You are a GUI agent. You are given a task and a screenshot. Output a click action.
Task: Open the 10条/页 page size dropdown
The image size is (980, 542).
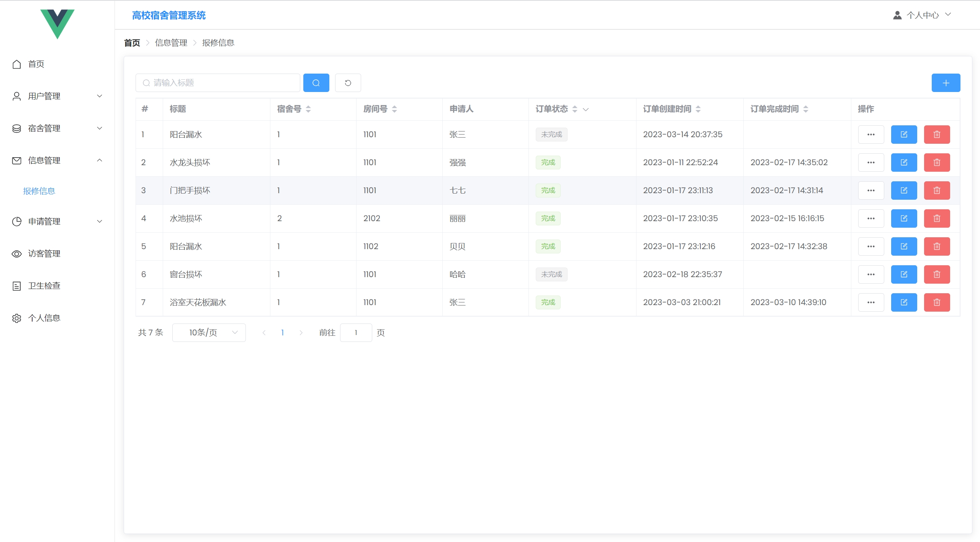click(209, 333)
